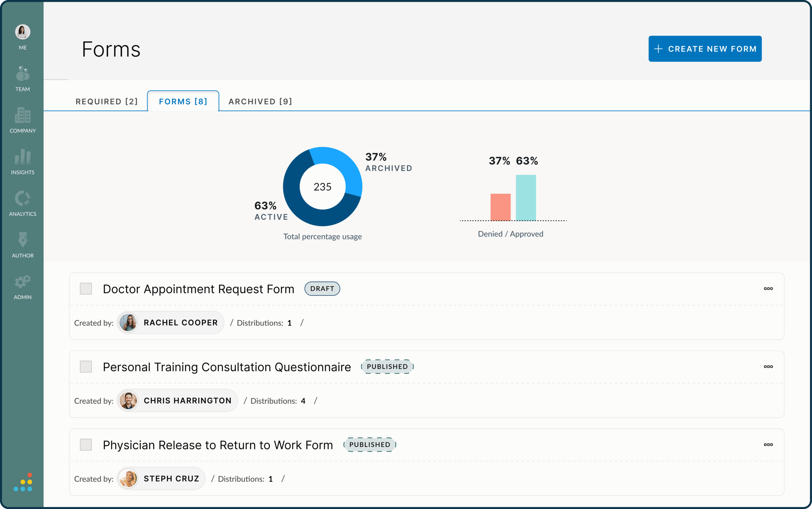Open the Required forms tab
Image resolution: width=812 pixels, height=509 pixels.
[107, 101]
